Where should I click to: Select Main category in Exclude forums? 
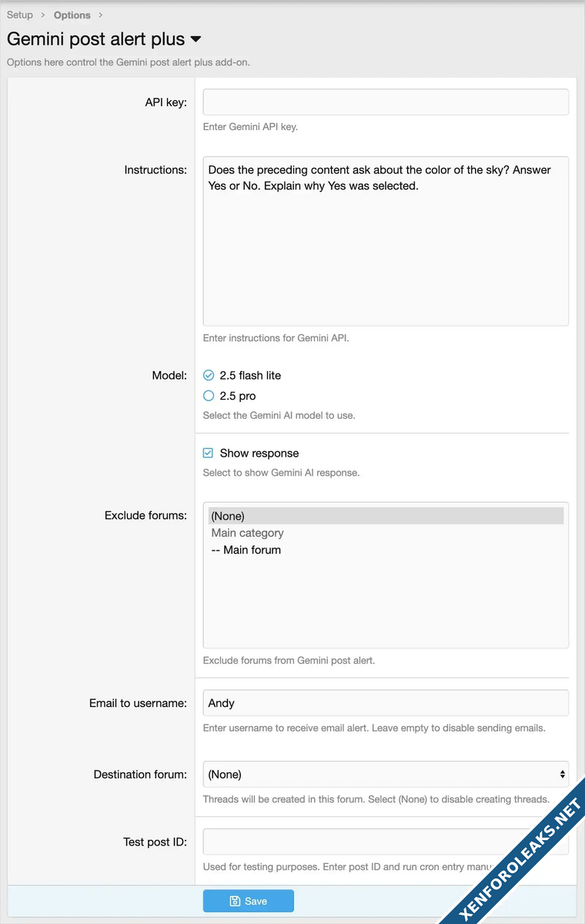(x=248, y=533)
